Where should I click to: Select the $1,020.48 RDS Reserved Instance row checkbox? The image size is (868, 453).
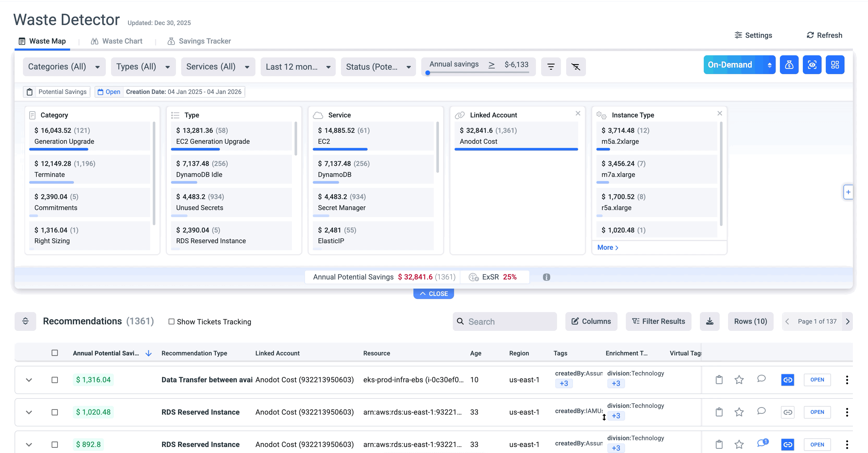coord(54,412)
